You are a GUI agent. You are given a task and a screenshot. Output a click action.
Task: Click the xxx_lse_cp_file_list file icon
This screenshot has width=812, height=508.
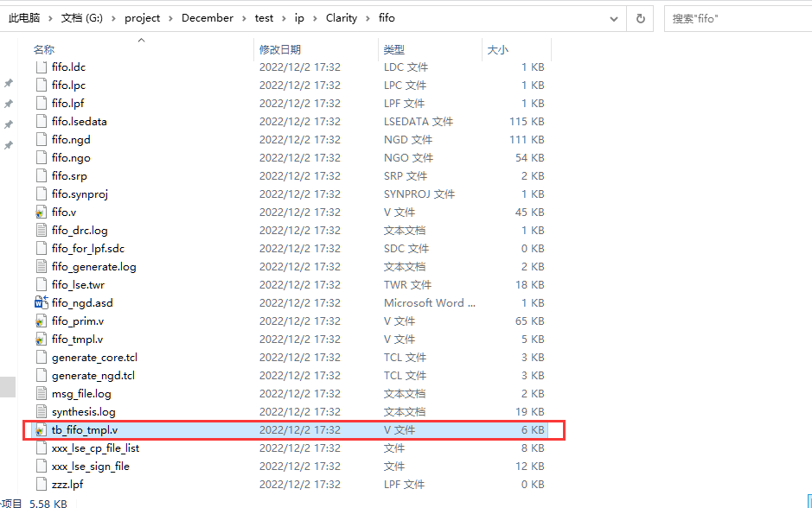42,448
